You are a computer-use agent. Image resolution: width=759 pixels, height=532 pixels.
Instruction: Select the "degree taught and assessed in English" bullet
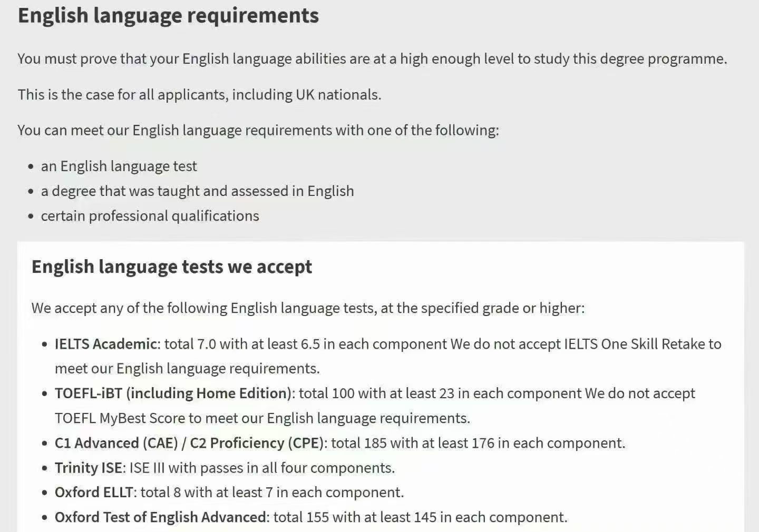point(197,191)
